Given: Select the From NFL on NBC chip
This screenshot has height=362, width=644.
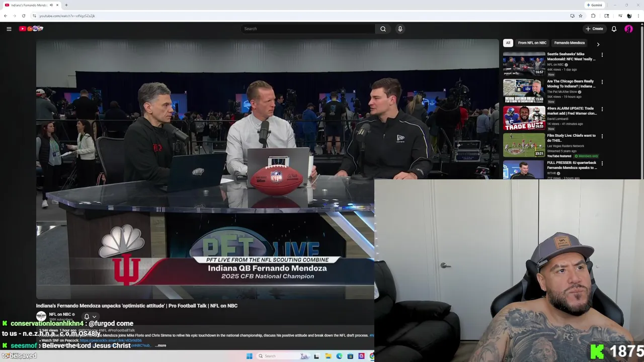Looking at the screenshot, I should pos(532,43).
